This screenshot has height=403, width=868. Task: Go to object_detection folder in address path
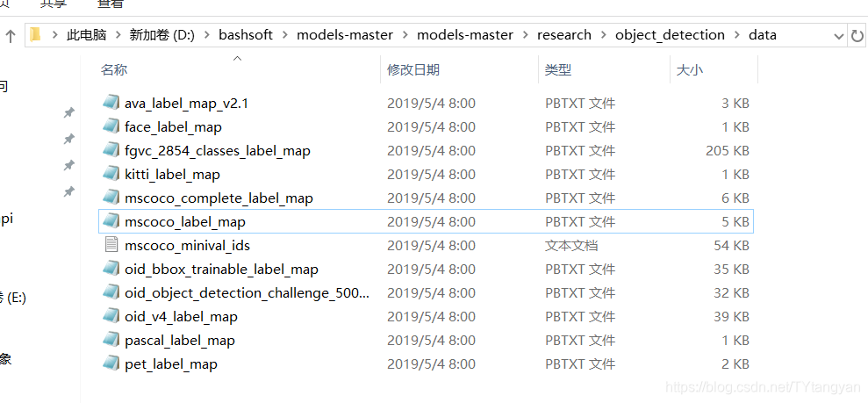click(x=670, y=35)
